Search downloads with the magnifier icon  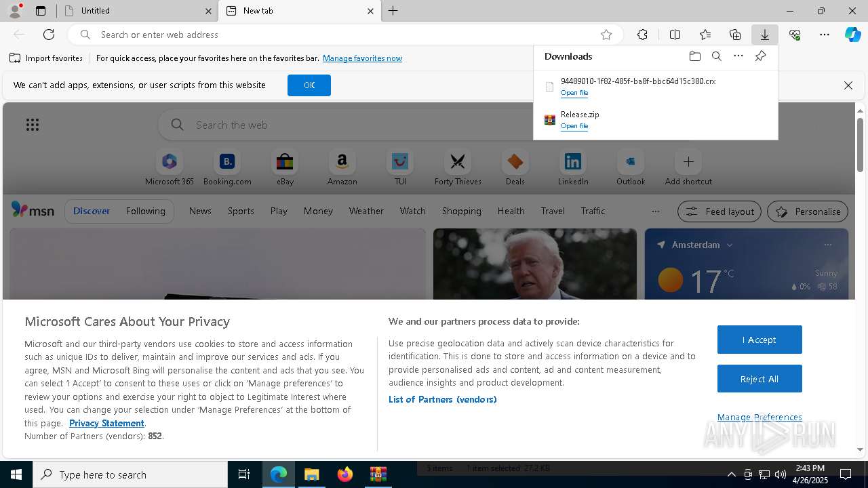pyautogui.click(x=717, y=56)
